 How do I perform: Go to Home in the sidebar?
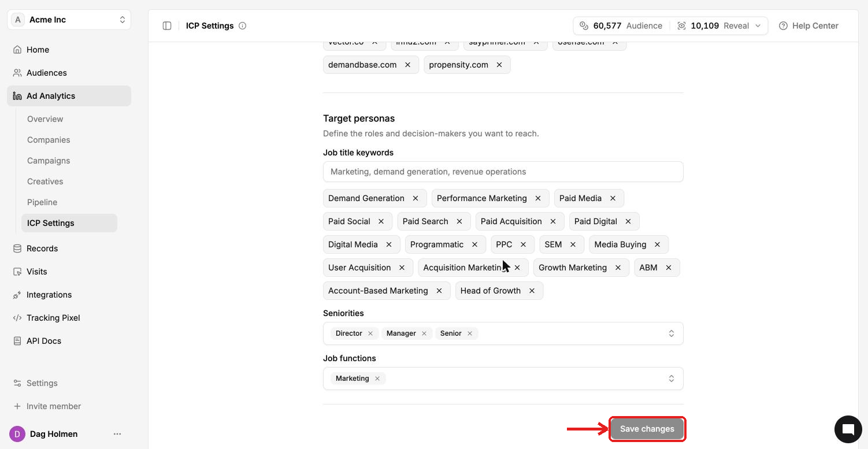coord(69,50)
